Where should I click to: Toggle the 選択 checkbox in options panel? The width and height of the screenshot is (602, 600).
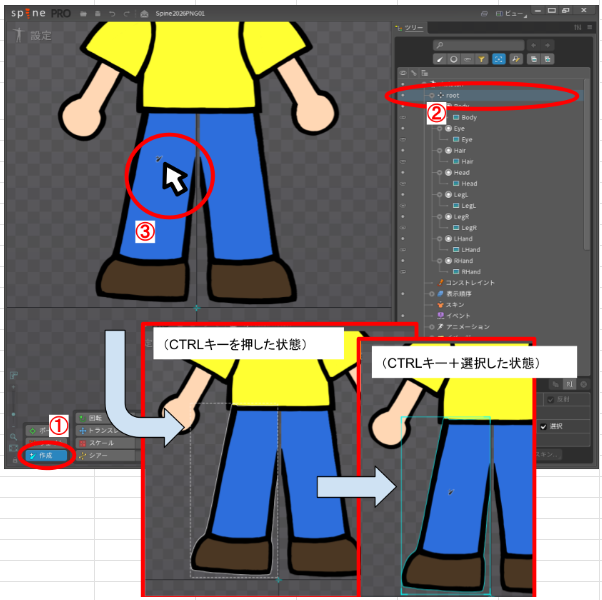[544, 425]
